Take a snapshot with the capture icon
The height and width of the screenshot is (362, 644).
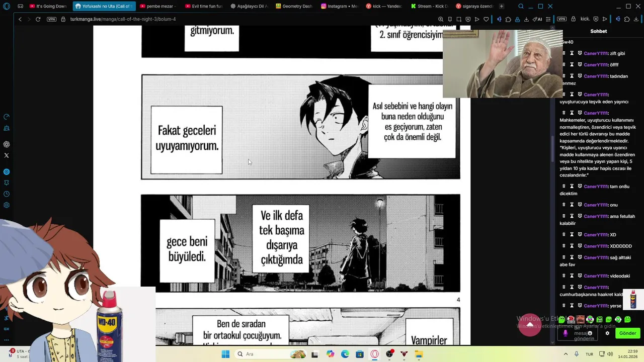459,19
